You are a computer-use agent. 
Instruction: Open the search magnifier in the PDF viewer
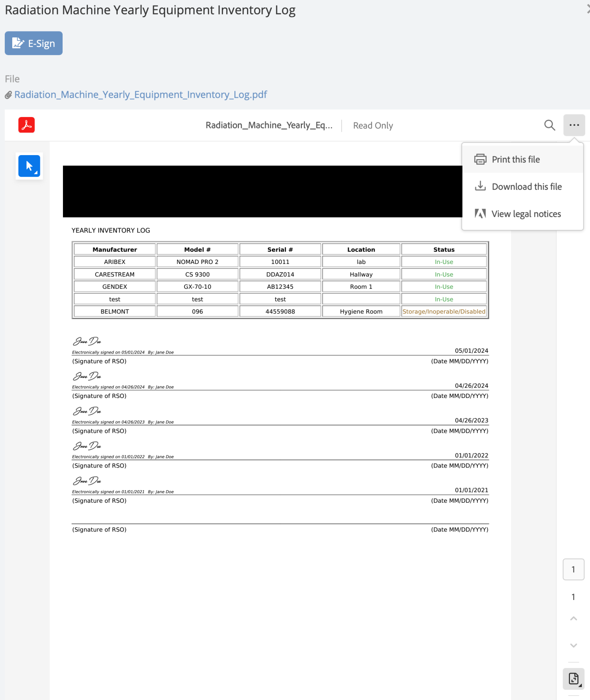(549, 125)
